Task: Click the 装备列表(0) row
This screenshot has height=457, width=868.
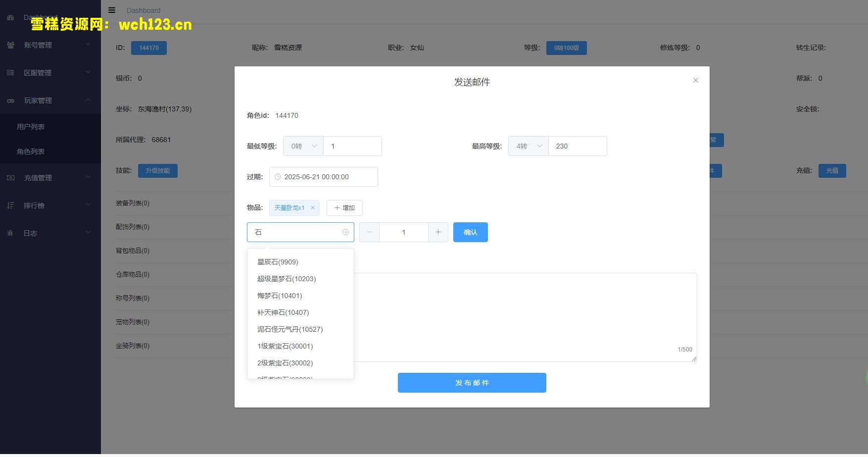Action: (x=133, y=203)
